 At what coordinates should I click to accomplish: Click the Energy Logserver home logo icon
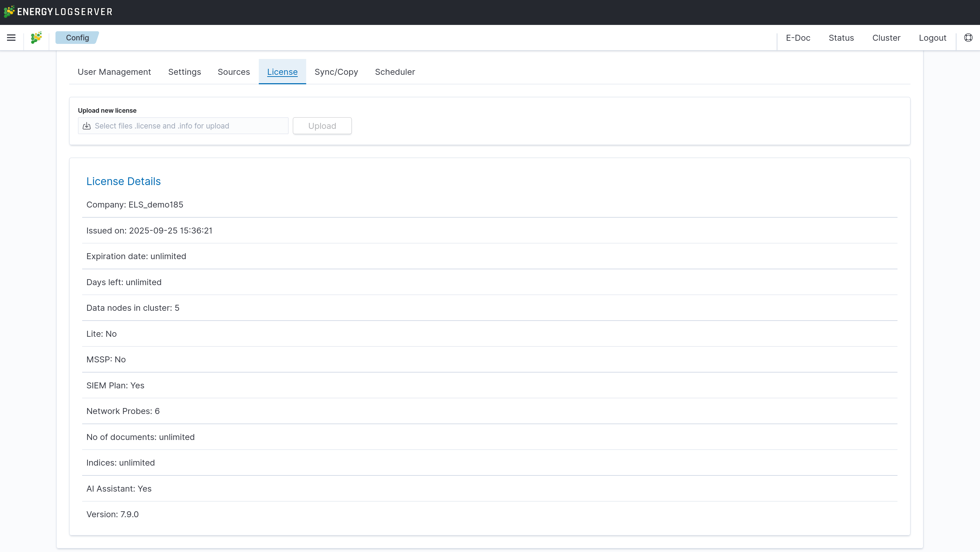(x=36, y=38)
